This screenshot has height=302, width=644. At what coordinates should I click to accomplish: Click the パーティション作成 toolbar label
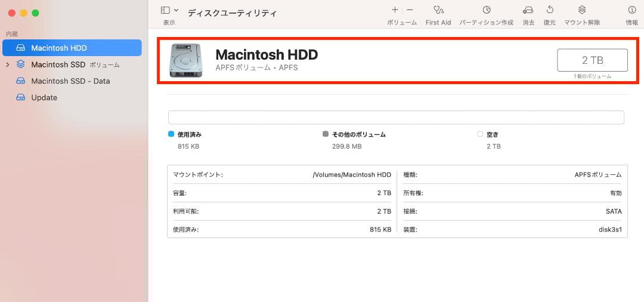tap(487, 23)
